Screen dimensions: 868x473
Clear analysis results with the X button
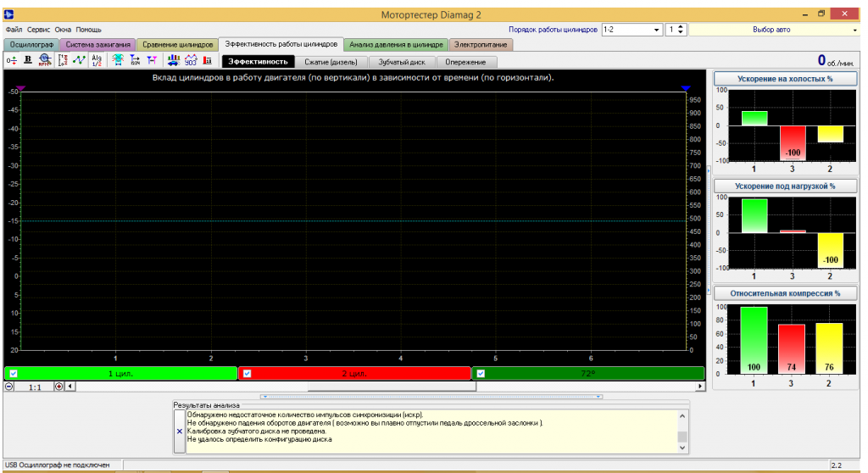(x=180, y=431)
